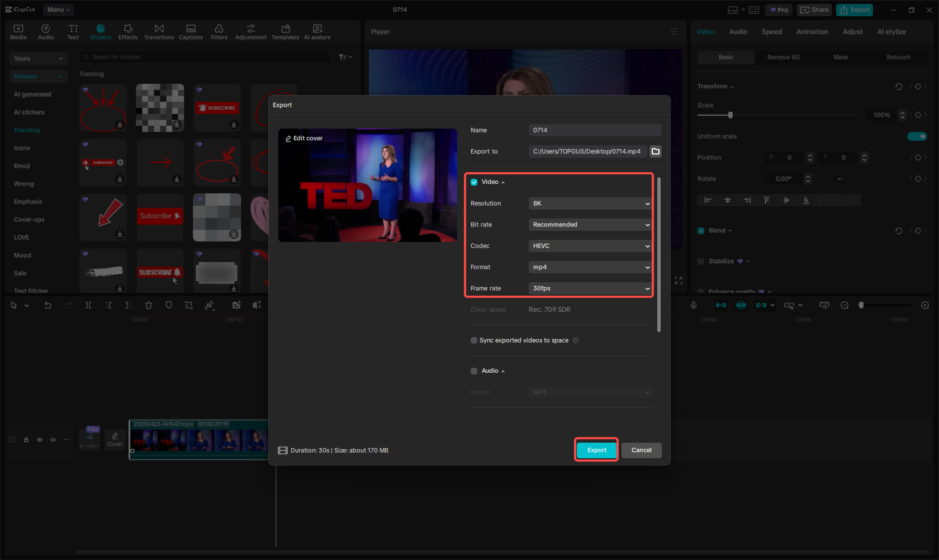Screen dimensions: 939x560
Task: Expand the Codec dropdown showing HEVC
Action: point(590,246)
